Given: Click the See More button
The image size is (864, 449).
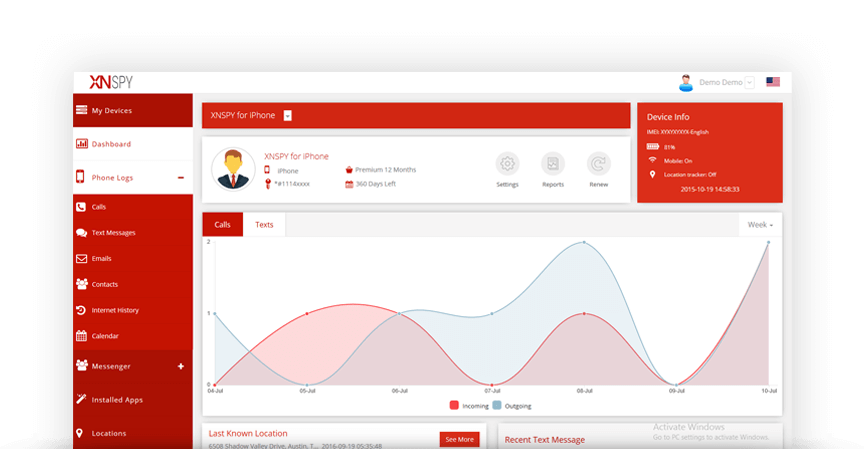Looking at the screenshot, I should [459, 439].
